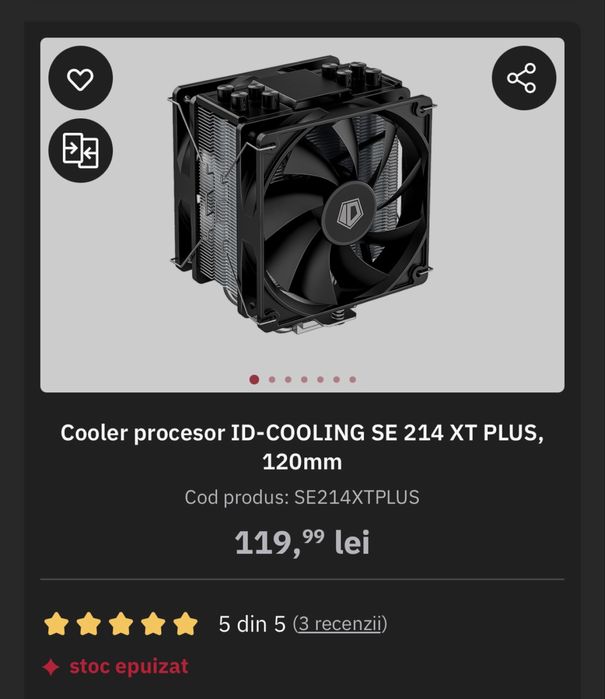Go to second image carousel dot
This screenshot has width=605, height=699.
pos(272,379)
